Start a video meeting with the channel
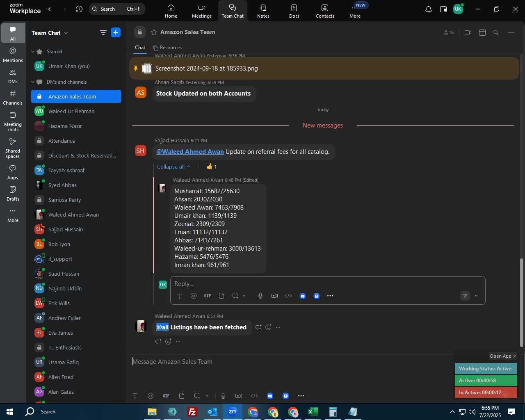The height and width of the screenshot is (420, 525). click(468, 32)
